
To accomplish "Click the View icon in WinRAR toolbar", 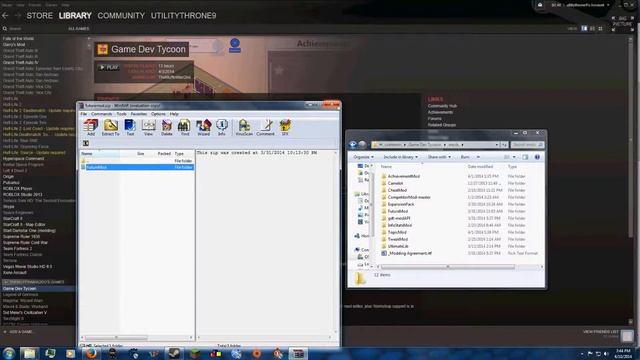I will point(149,127).
